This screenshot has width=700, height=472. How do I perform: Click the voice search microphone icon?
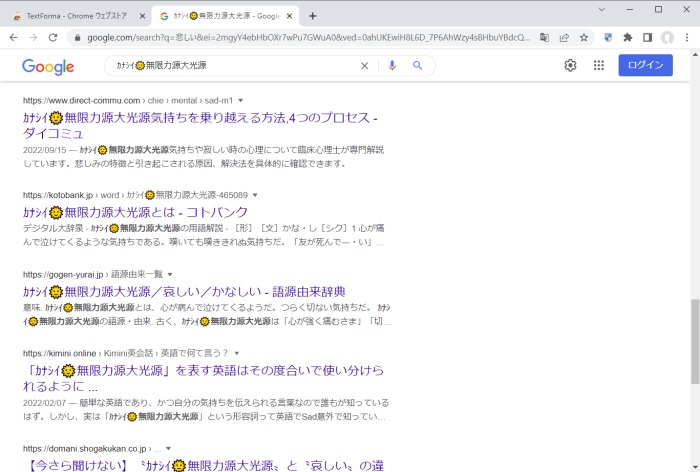click(x=392, y=66)
